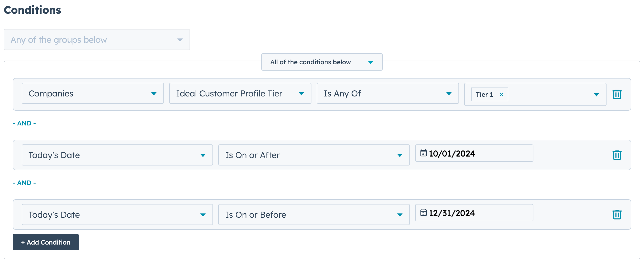Delete the Is On or Before condition
The image size is (644, 263).
pyautogui.click(x=617, y=215)
